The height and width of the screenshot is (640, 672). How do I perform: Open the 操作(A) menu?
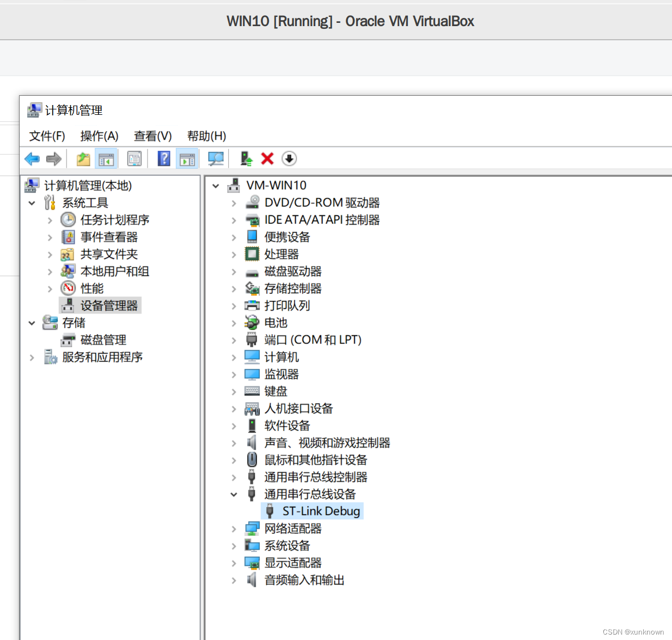click(99, 136)
